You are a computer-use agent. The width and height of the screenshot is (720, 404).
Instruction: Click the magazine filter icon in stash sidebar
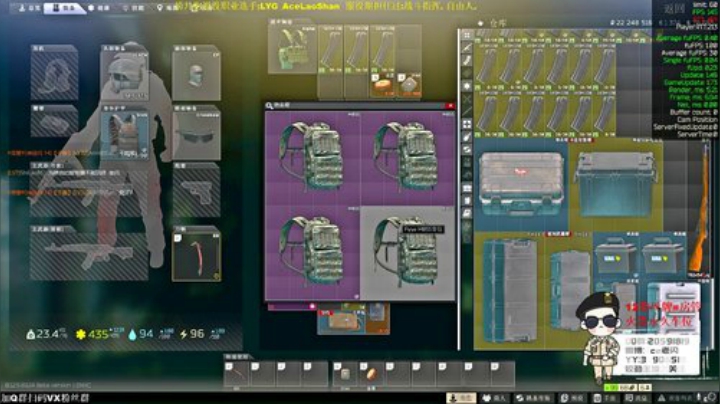click(467, 61)
